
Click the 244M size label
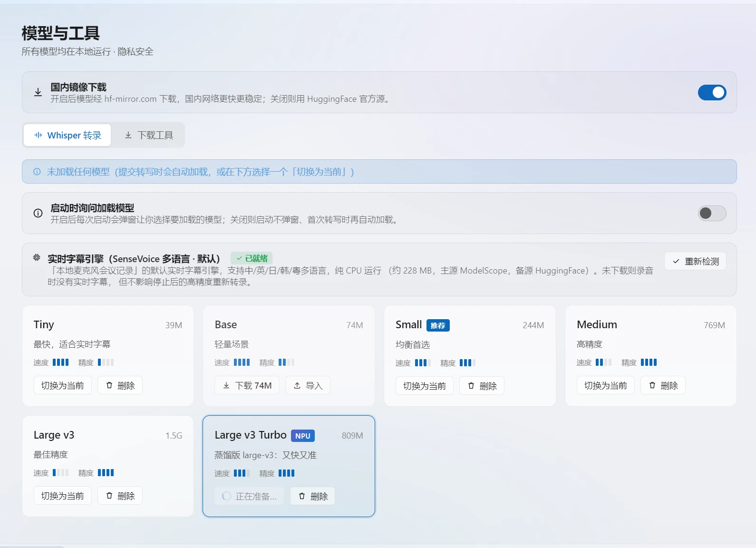point(533,325)
